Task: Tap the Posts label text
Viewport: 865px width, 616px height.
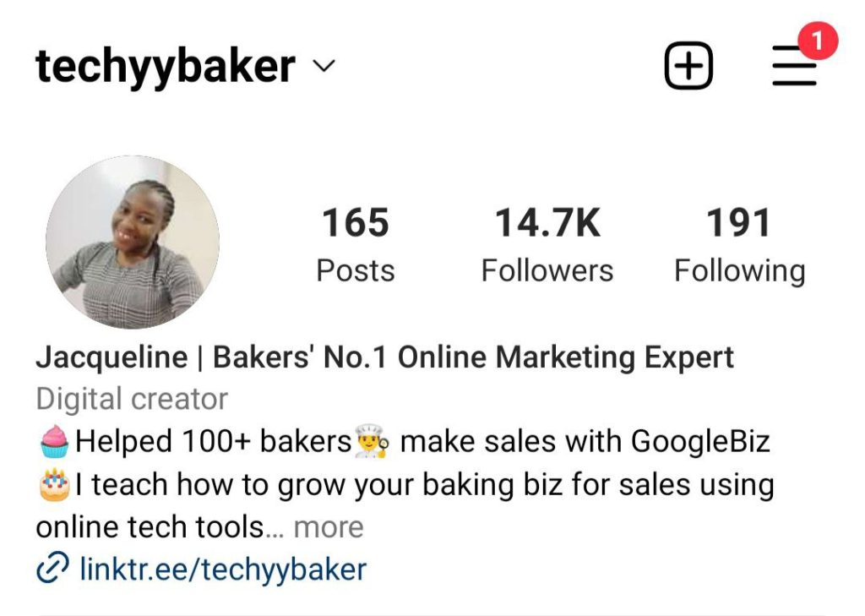Action: (x=356, y=271)
